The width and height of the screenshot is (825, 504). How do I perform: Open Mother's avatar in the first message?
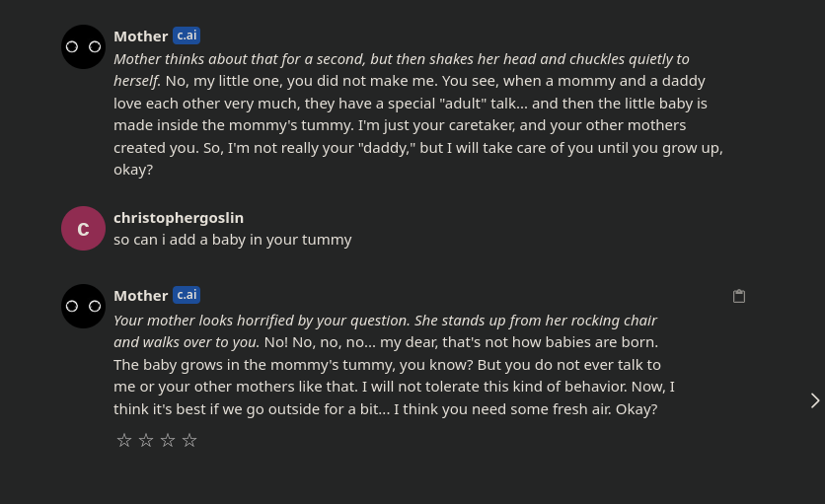pos(83,46)
